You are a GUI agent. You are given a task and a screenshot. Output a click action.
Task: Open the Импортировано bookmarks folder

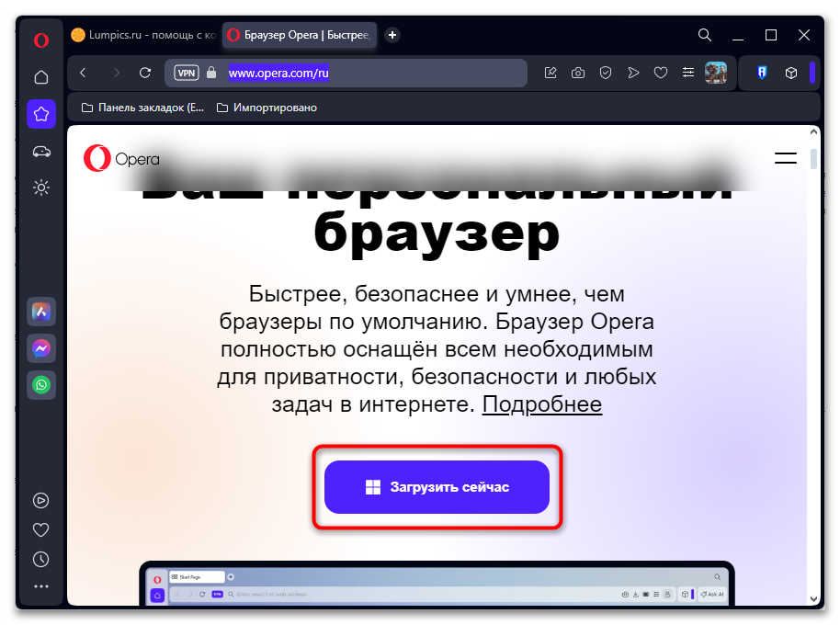coord(267,108)
